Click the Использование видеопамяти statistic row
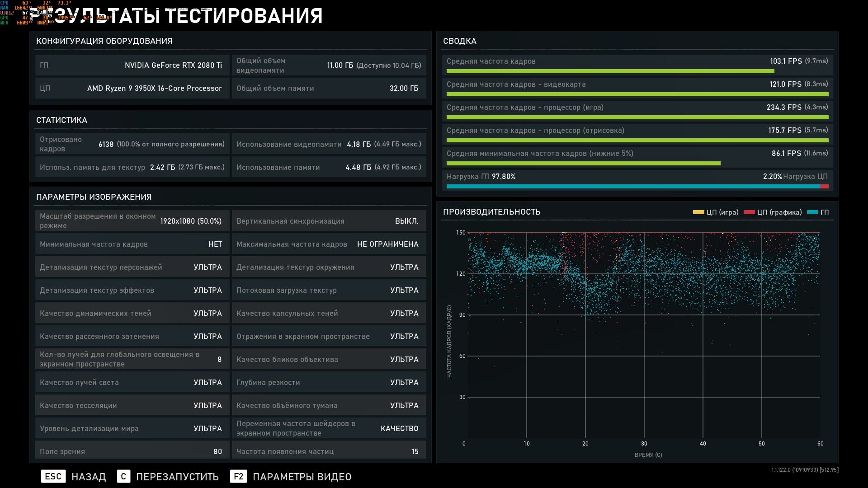Image resolution: width=868 pixels, height=488 pixels. (329, 144)
